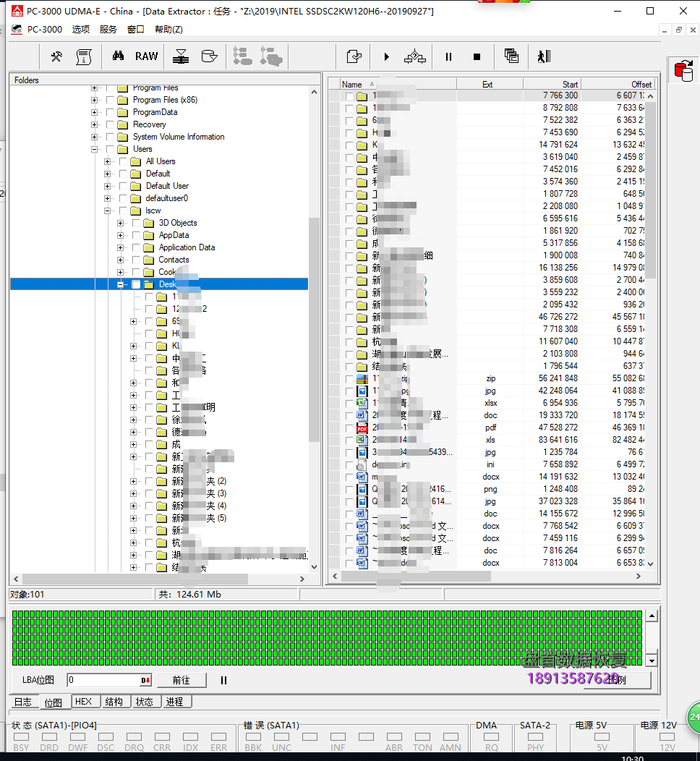The height and width of the screenshot is (761, 700).
Task: Open the hammer-and-wrench utilities toolbar icon
Action: pyautogui.click(x=56, y=56)
